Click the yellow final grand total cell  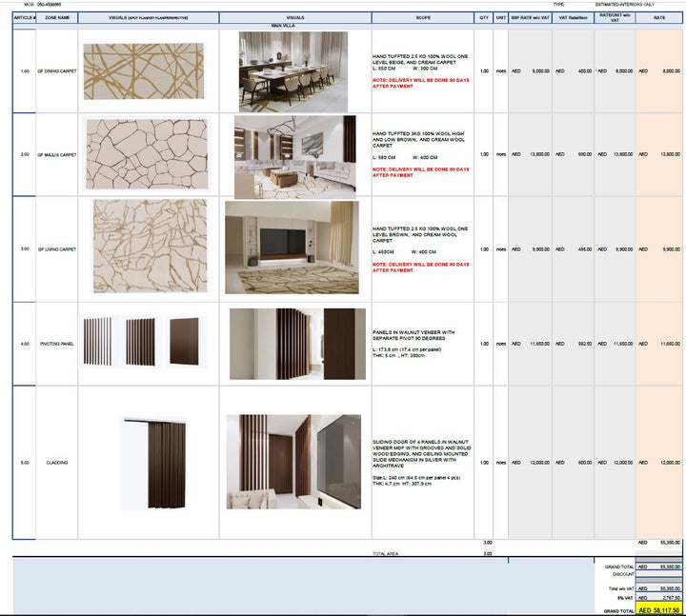pos(659,609)
